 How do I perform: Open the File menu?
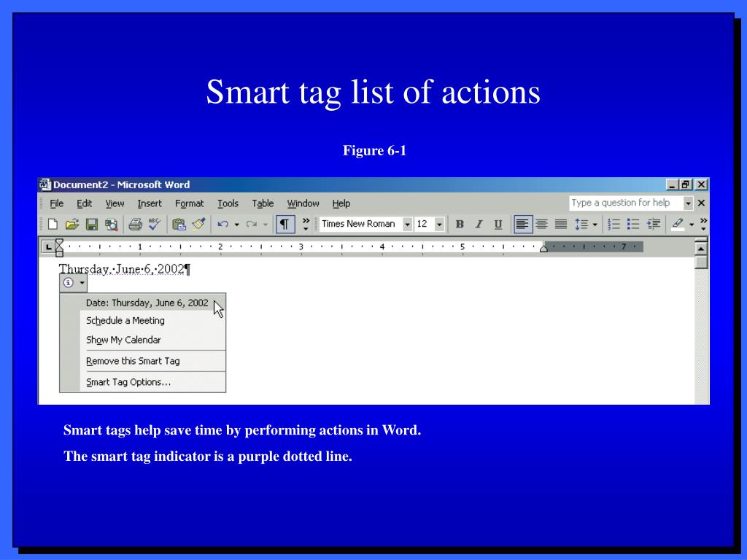[x=57, y=203]
